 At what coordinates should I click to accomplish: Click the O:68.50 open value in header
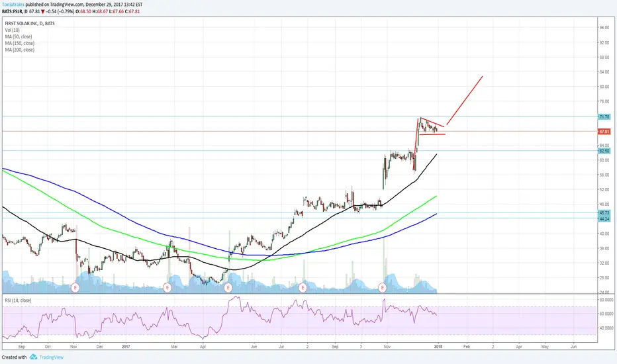(83, 11)
